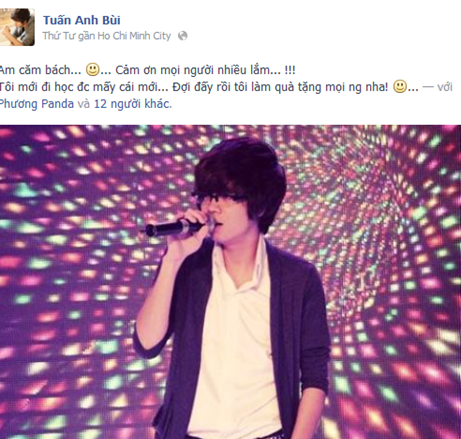Click the 'Am căm bách...' opening text
This screenshot has height=439, width=461.
(40, 70)
